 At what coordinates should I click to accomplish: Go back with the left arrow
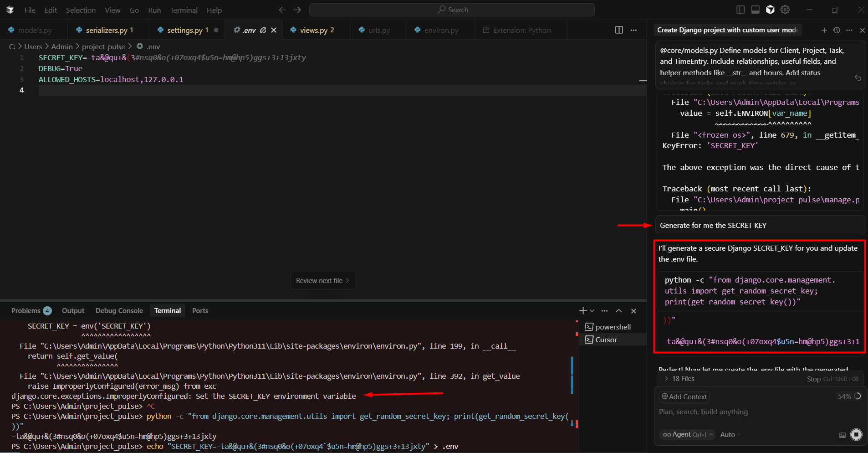pos(282,10)
